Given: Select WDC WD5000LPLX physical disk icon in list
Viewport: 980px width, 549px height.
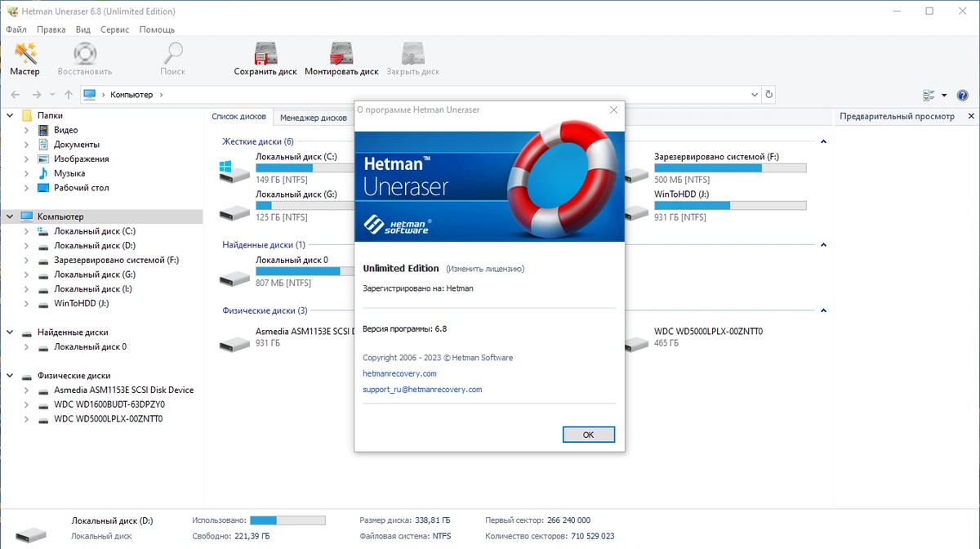Looking at the screenshot, I should click(x=636, y=343).
